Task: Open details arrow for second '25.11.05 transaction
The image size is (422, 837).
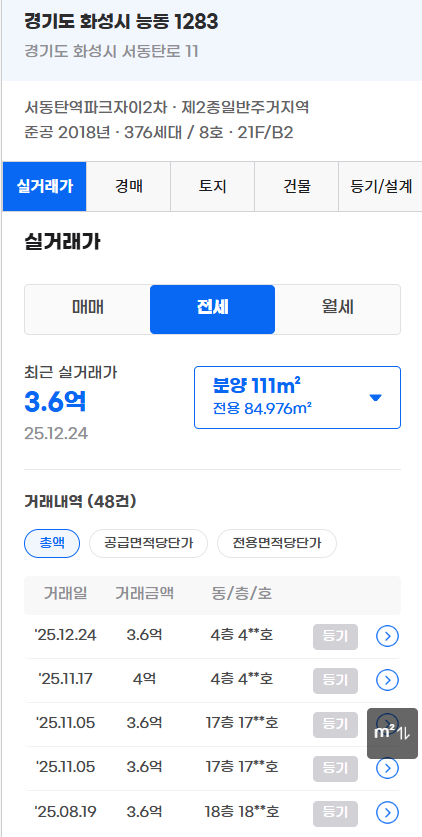Action: coord(387,768)
